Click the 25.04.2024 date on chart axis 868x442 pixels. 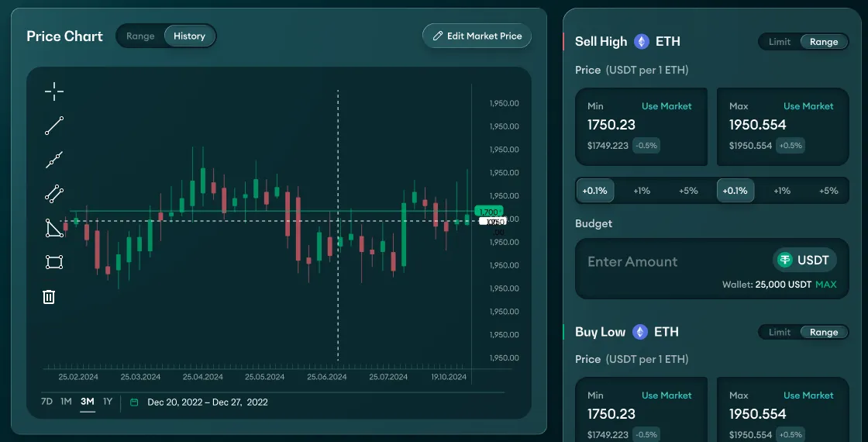202,377
